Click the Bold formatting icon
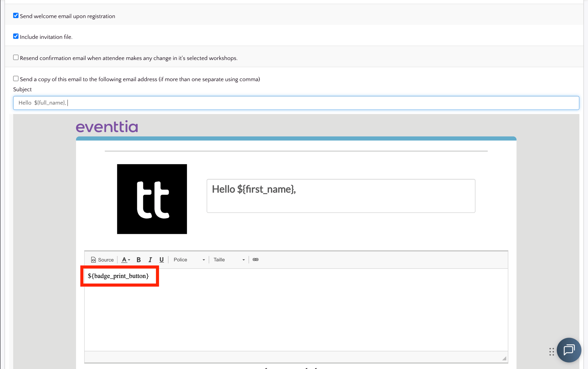The width and height of the screenshot is (588, 369). (138, 260)
